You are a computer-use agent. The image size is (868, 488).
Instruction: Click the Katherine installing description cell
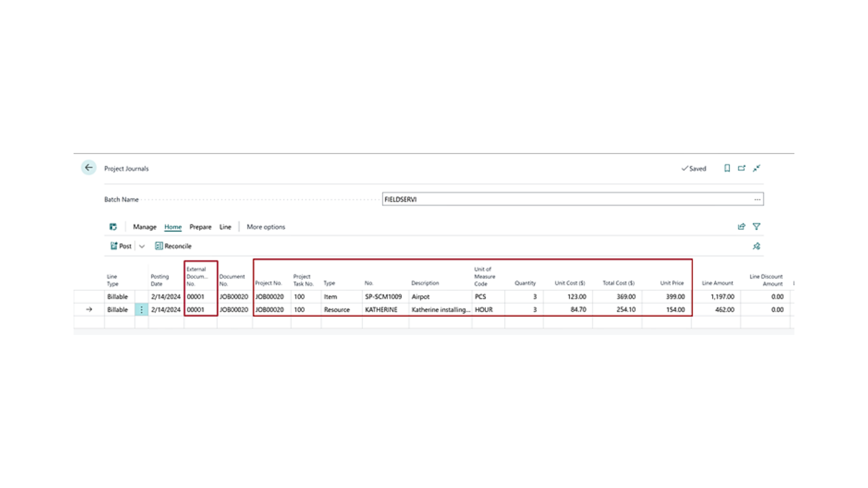click(x=440, y=310)
